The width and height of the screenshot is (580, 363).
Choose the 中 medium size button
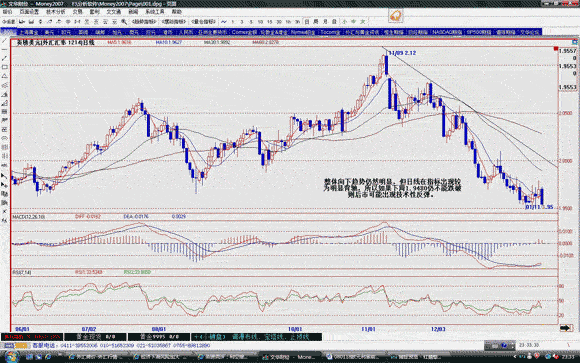[354, 22]
